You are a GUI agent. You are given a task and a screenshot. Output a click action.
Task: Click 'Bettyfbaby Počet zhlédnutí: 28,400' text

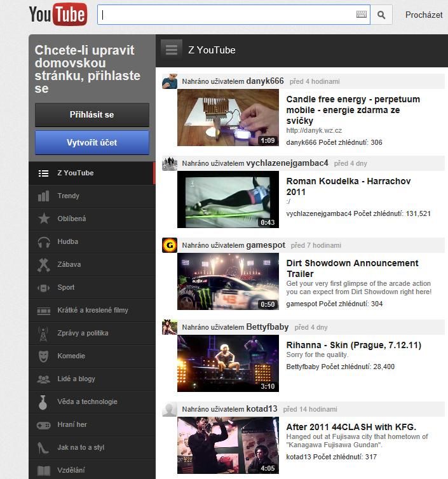(x=340, y=367)
